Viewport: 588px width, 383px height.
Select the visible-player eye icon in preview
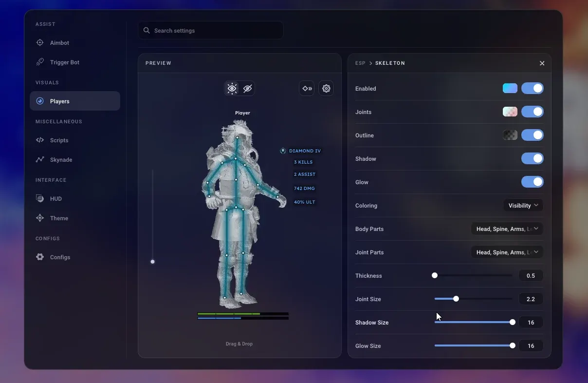point(232,88)
